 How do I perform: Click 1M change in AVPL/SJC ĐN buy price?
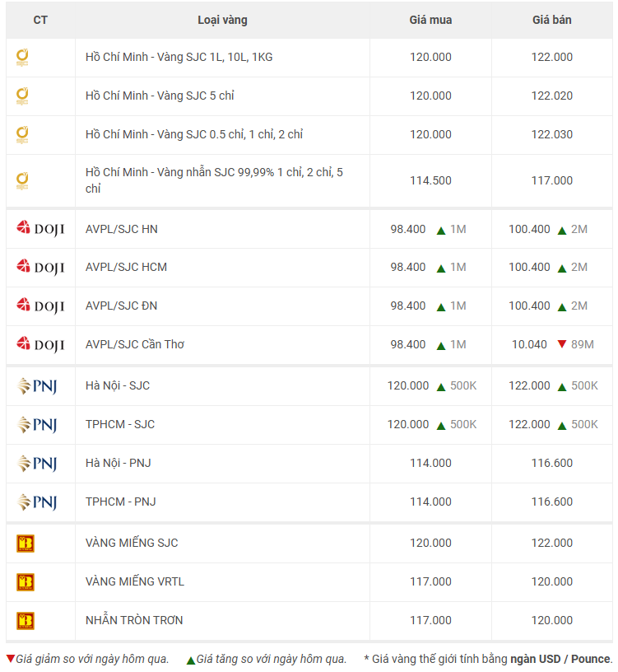(x=458, y=306)
